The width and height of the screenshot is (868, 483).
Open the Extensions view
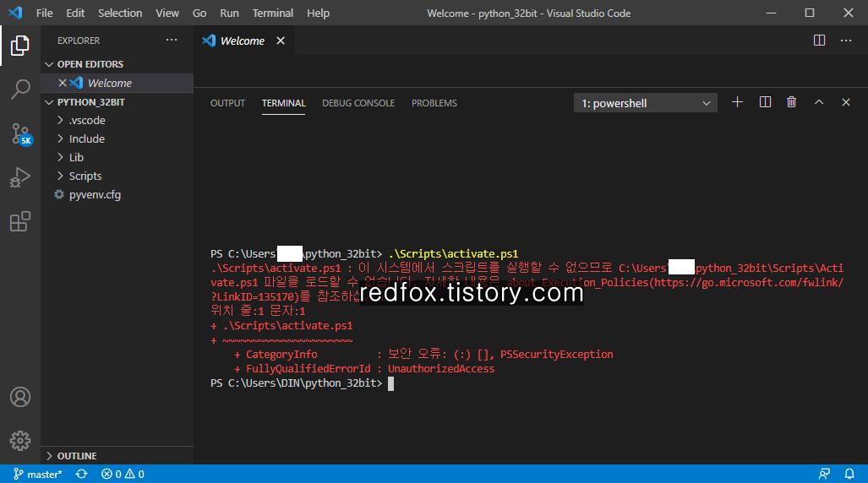20,221
